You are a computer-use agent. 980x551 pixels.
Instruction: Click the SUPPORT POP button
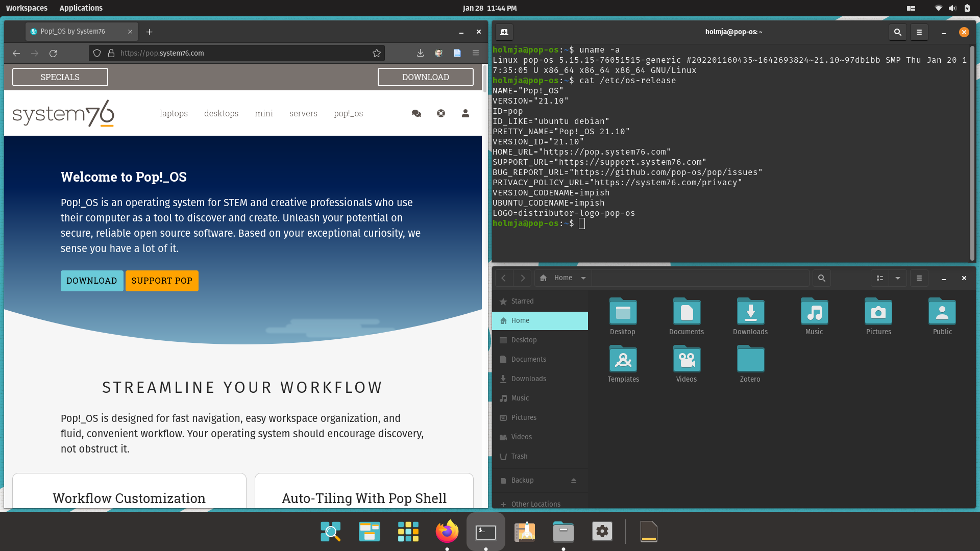[162, 281]
